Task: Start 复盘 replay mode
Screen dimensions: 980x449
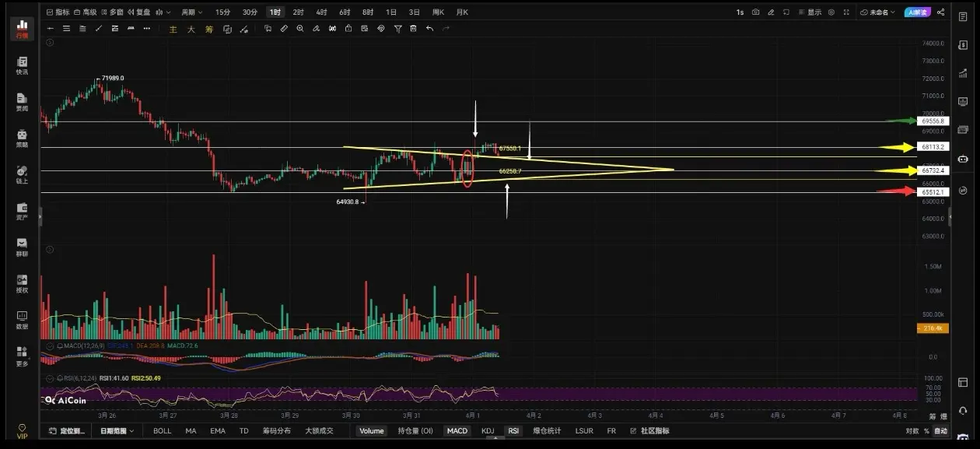Action: pos(138,12)
